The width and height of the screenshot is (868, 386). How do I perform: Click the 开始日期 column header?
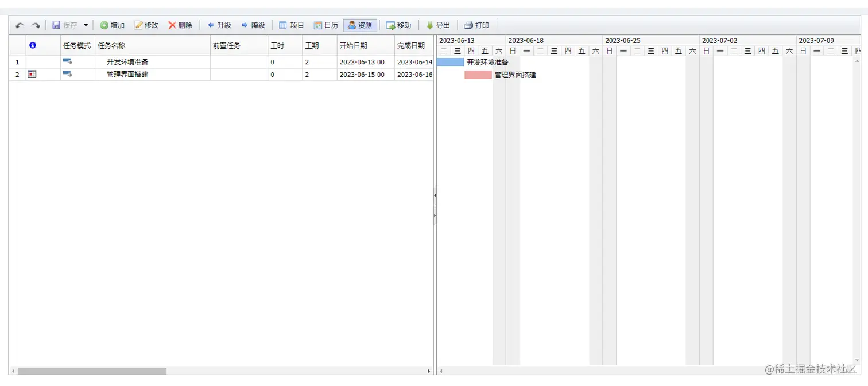(x=365, y=46)
